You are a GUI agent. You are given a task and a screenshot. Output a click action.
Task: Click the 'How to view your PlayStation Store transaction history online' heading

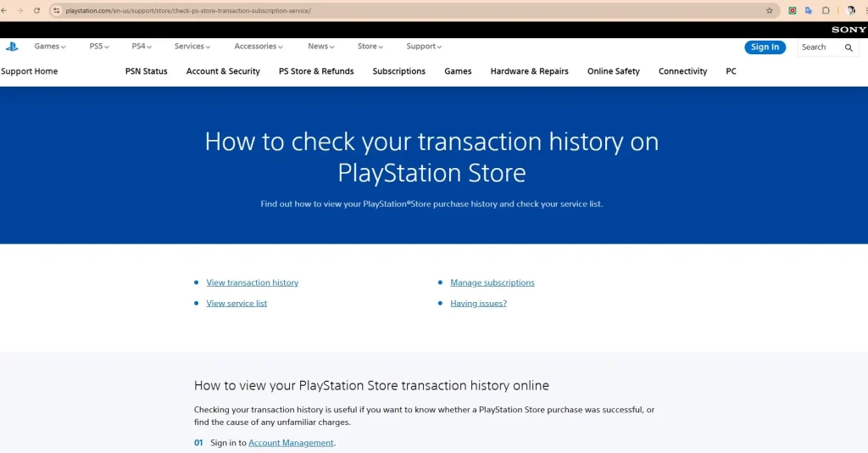pyautogui.click(x=371, y=386)
